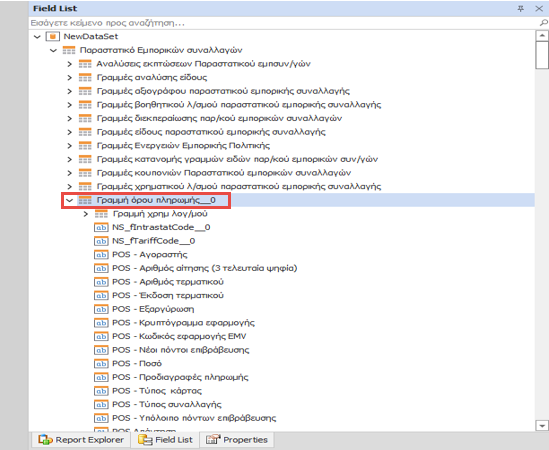Click the field search text box

pyautogui.click(x=284, y=23)
